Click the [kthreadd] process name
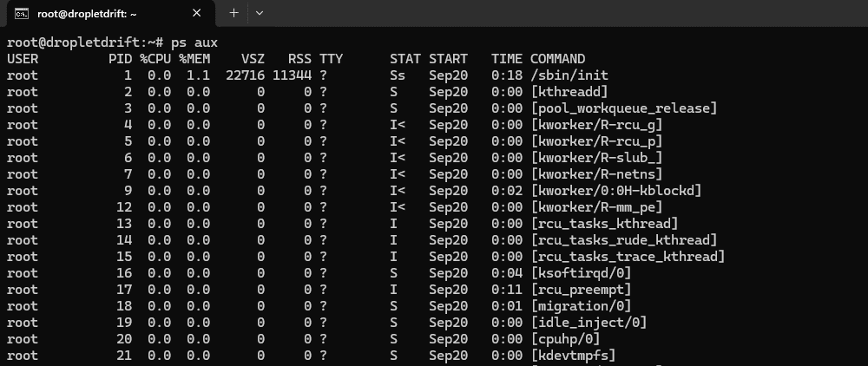Screen dimensions: 868x366 (569, 92)
